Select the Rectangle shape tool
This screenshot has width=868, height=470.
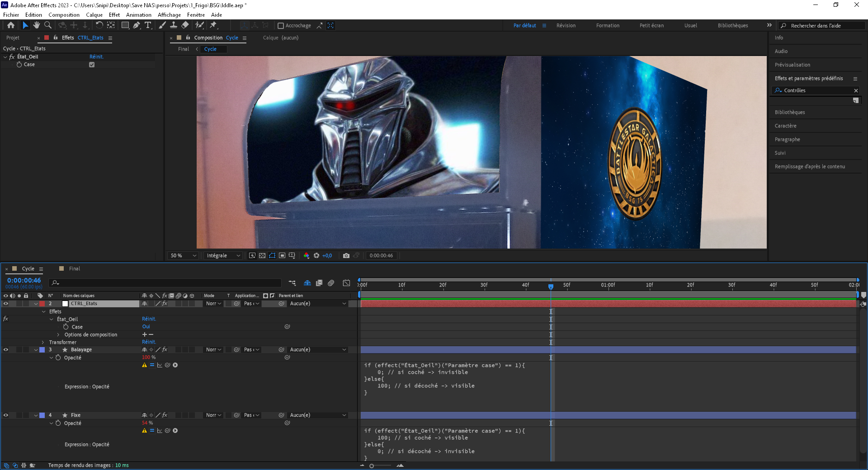click(125, 25)
